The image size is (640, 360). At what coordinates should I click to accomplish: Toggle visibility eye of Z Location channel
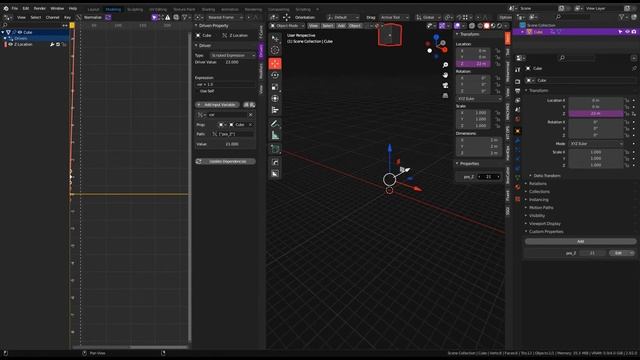[11, 44]
